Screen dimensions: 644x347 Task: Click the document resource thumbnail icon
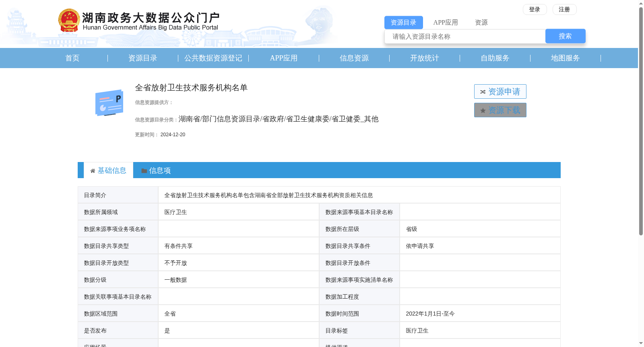click(109, 103)
